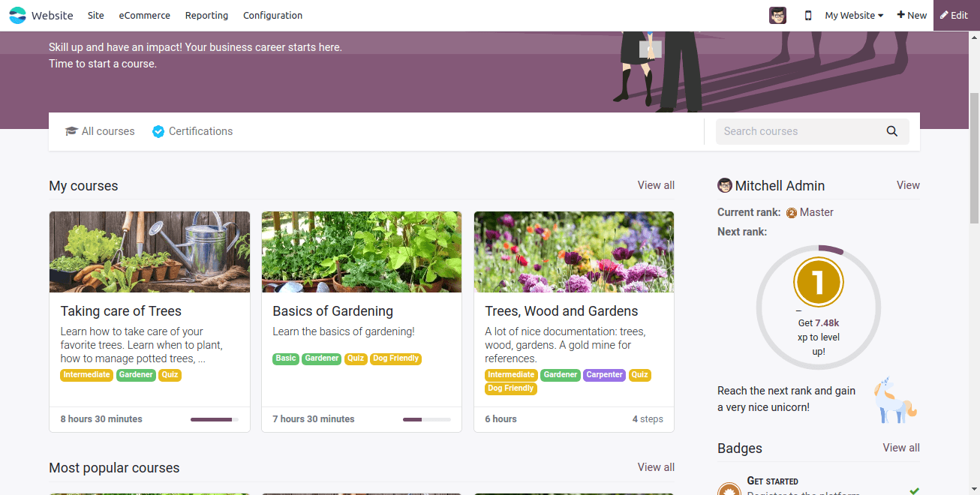Click Taking care of Trees progress bar
This screenshot has width=980, height=495.
coord(215,419)
